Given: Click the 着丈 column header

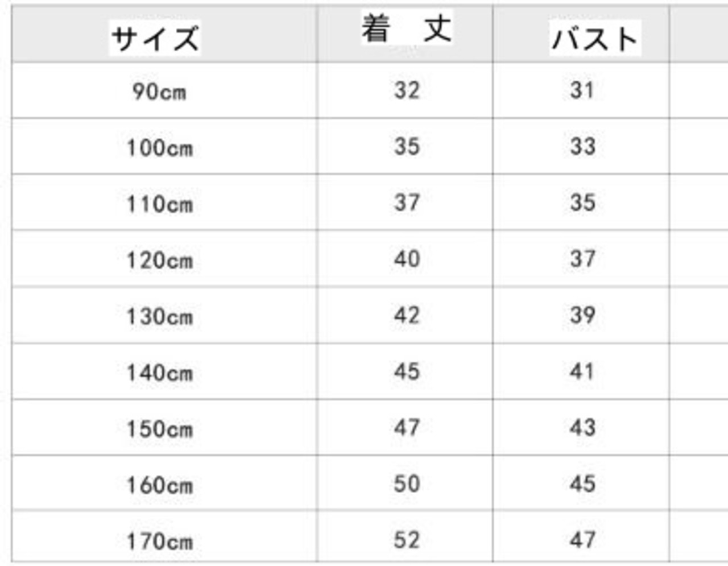Looking at the screenshot, I should tap(407, 28).
